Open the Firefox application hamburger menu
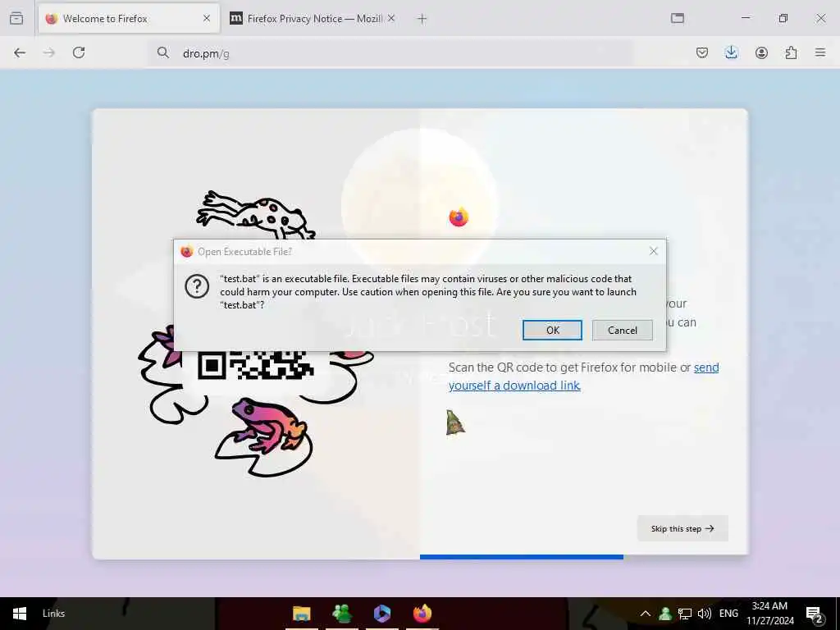 [x=820, y=52]
